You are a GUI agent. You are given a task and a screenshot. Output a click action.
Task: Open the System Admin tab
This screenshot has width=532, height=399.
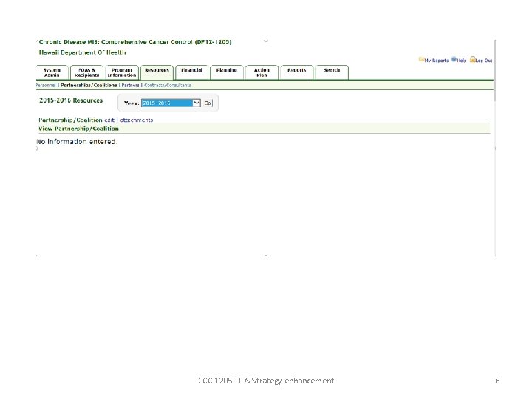(x=52, y=72)
